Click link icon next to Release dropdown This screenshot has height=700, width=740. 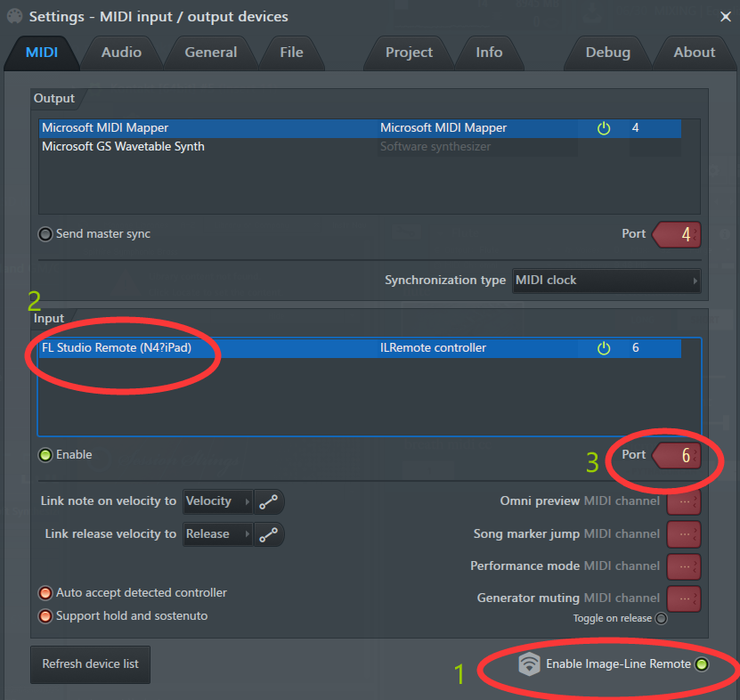point(269,534)
